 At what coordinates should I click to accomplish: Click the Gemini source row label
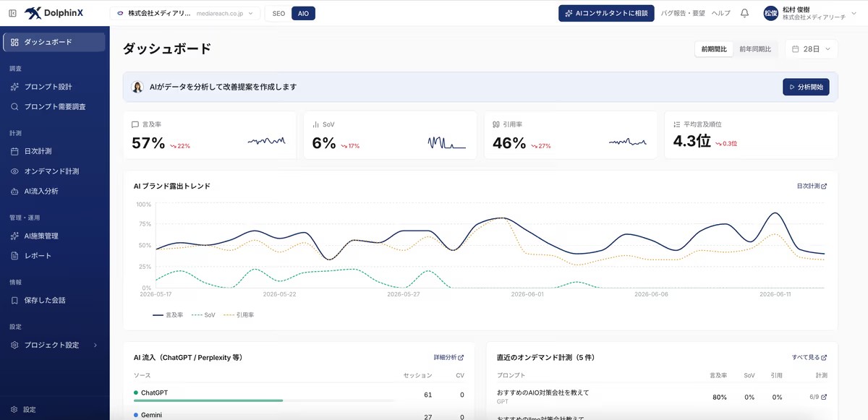click(x=151, y=415)
